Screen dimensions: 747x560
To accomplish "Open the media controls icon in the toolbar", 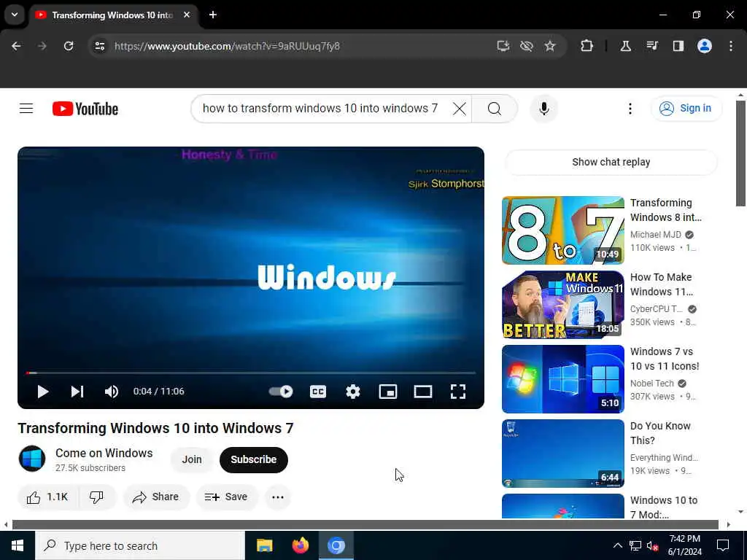I will tap(651, 46).
